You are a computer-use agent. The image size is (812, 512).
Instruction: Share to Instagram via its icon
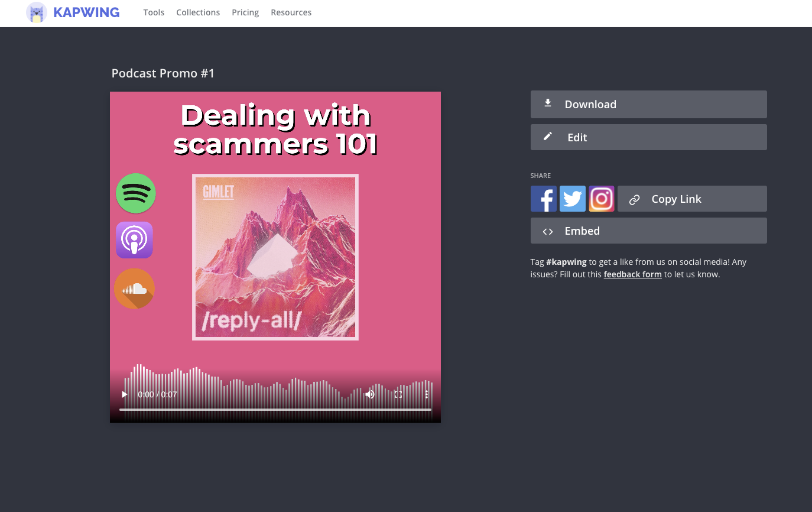pos(601,199)
